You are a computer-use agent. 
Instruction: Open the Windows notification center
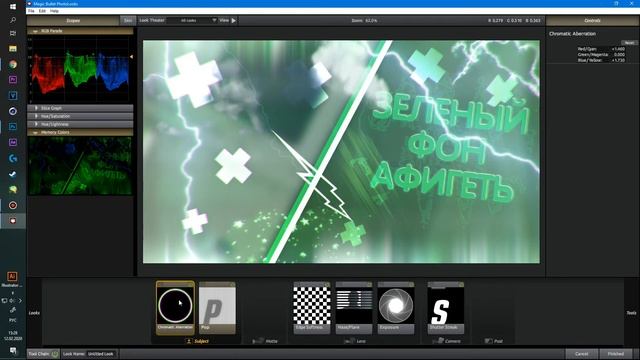coord(13,351)
